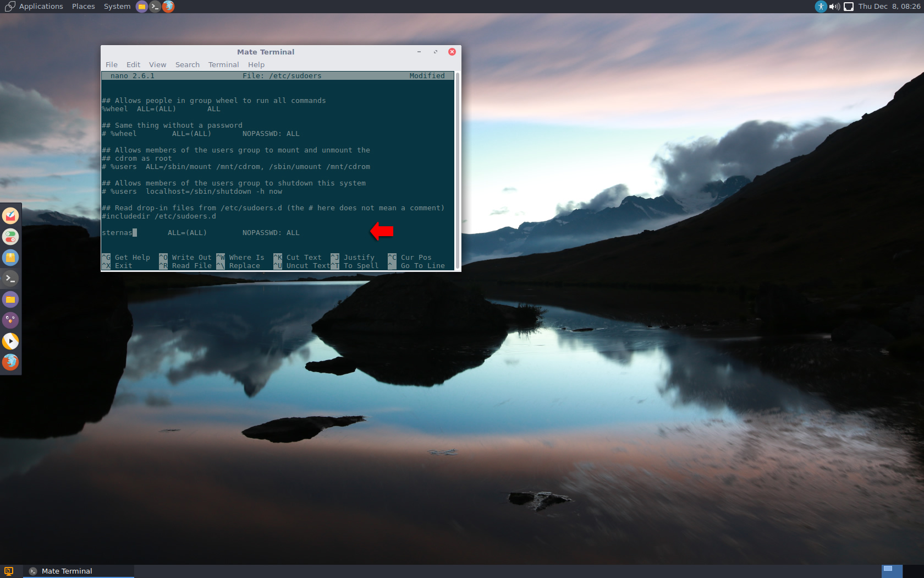Click '#includedir /etc/sudoers.d' line

pos(159,216)
